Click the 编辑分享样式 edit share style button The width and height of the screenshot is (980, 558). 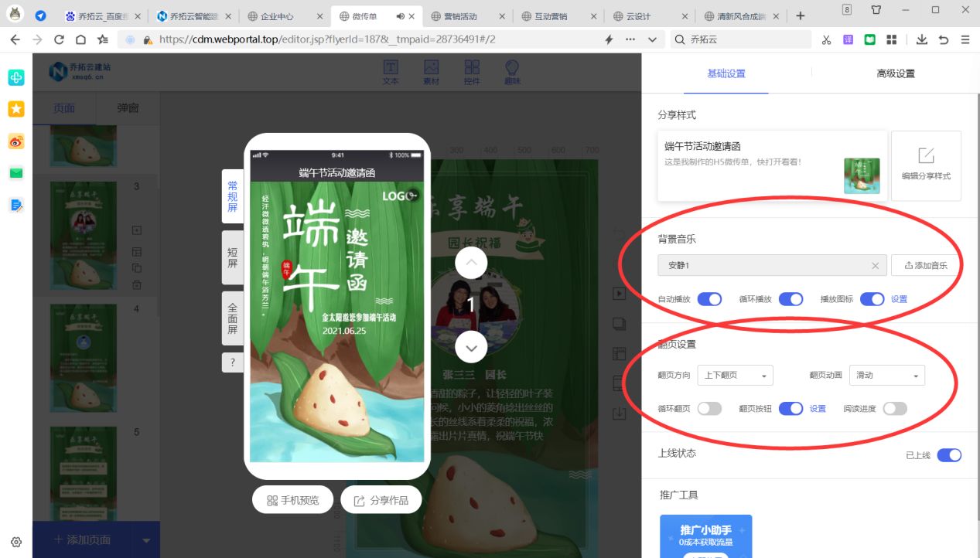pos(926,165)
